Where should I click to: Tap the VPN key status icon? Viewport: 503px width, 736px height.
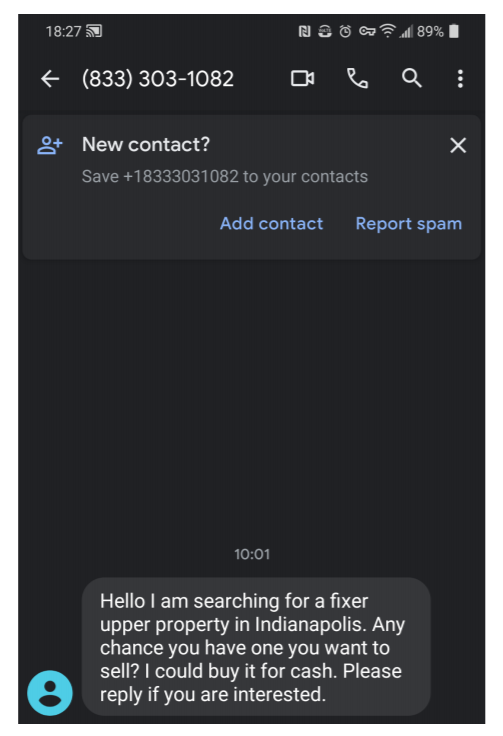pyautogui.click(x=367, y=31)
